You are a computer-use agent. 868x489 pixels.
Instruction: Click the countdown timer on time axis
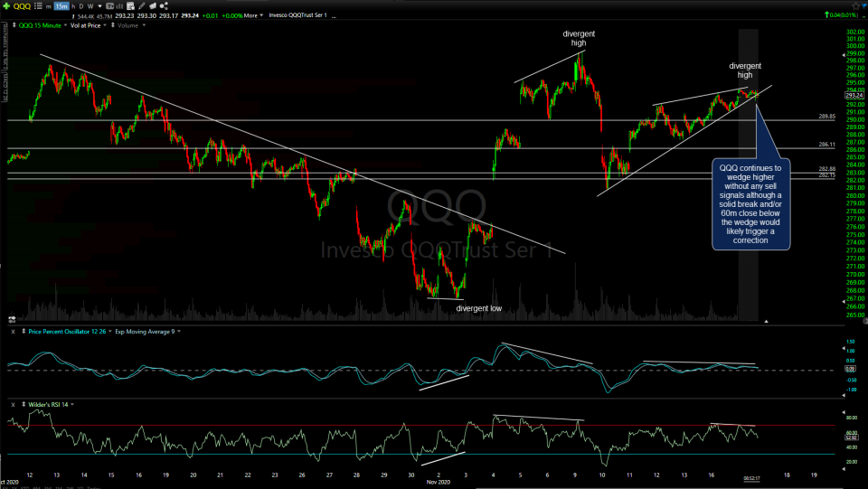click(x=751, y=478)
